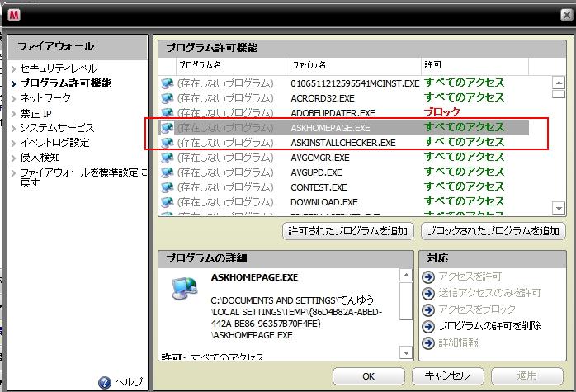The image size is (576, 392).
Task: Click 詳細情報 link
Action: coord(459,342)
